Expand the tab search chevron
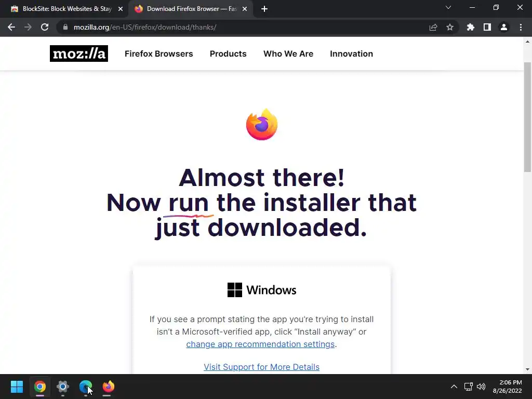This screenshot has width=532, height=399. pyautogui.click(x=448, y=7)
